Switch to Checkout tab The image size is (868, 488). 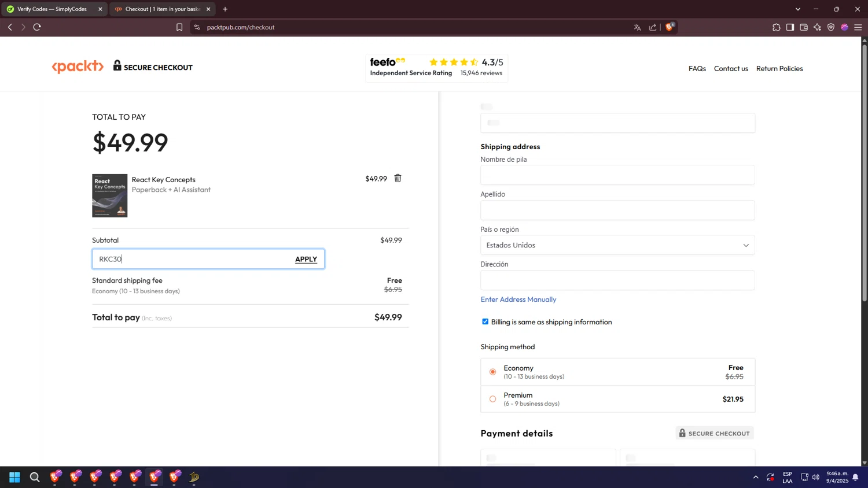pyautogui.click(x=162, y=9)
